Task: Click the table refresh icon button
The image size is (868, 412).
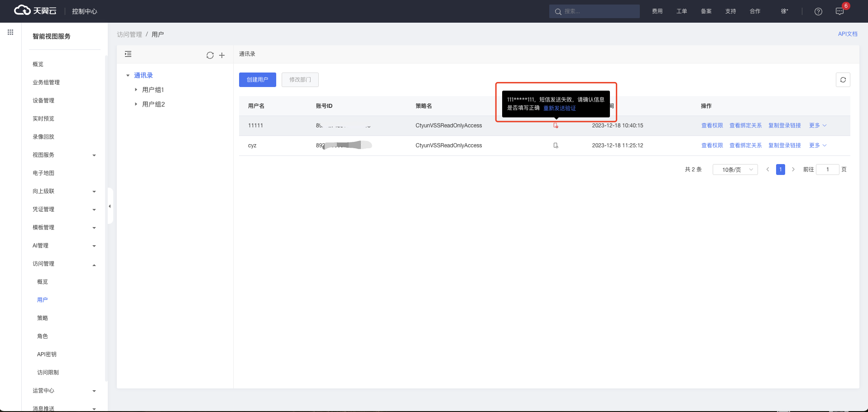Action: [843, 80]
